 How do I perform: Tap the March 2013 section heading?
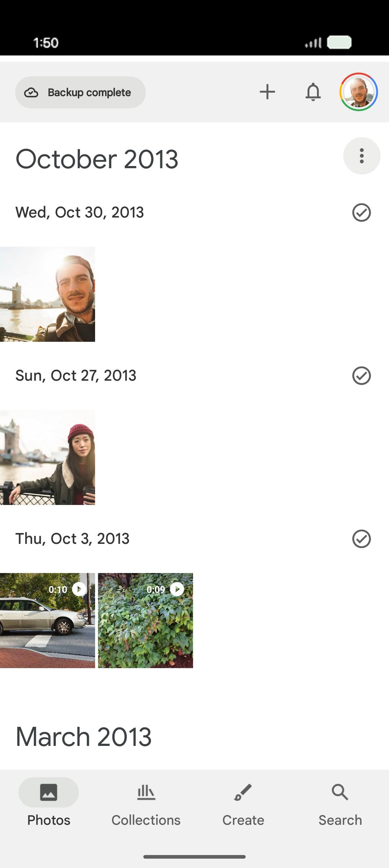point(84,737)
